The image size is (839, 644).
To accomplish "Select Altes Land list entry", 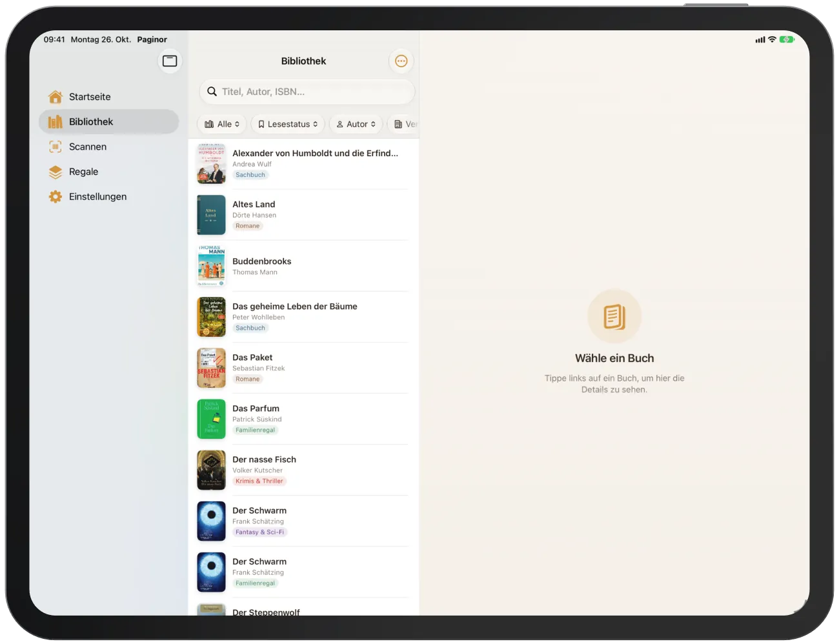I will (303, 215).
